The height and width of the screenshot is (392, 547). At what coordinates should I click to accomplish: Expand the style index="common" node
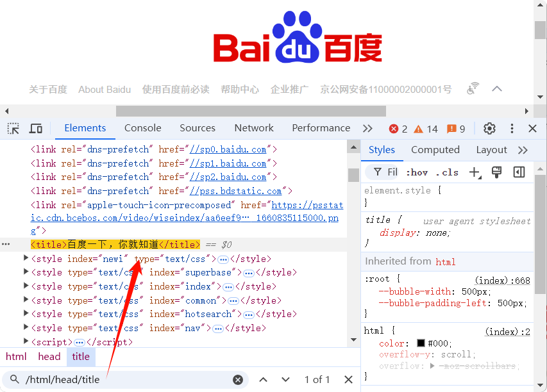(26, 299)
